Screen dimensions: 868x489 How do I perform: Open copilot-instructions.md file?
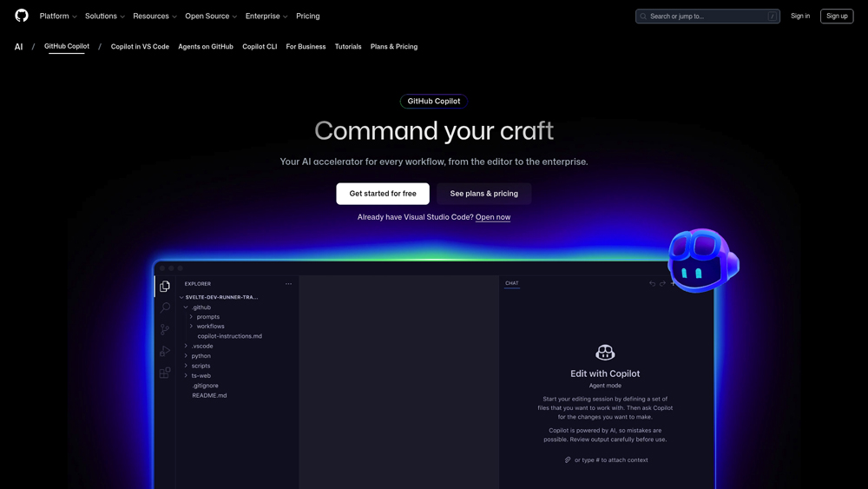click(230, 336)
